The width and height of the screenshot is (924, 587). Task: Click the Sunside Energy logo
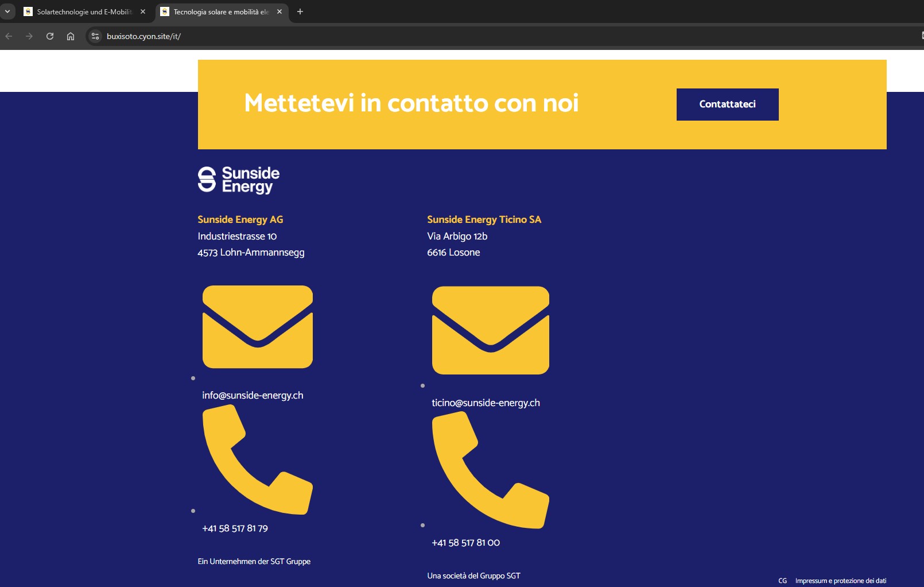pos(239,180)
